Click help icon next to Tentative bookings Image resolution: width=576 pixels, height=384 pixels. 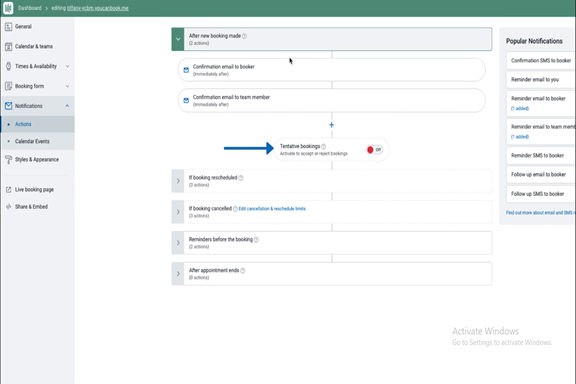[x=323, y=146]
